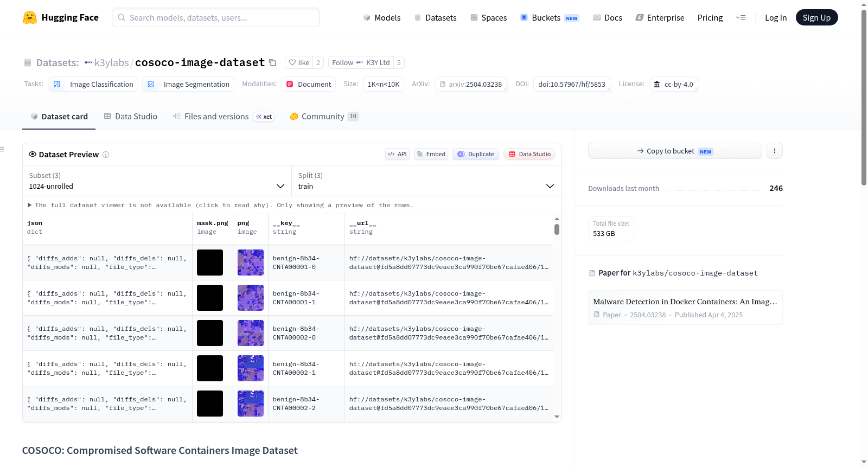Open Spaces in the top navigation

click(488, 17)
